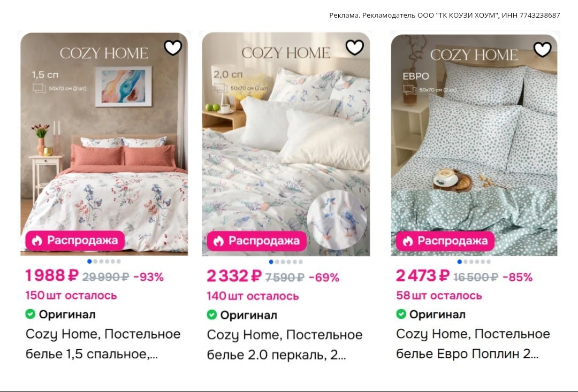Open the 'Постельное белье 1,5 спальное' product title

pos(103,344)
